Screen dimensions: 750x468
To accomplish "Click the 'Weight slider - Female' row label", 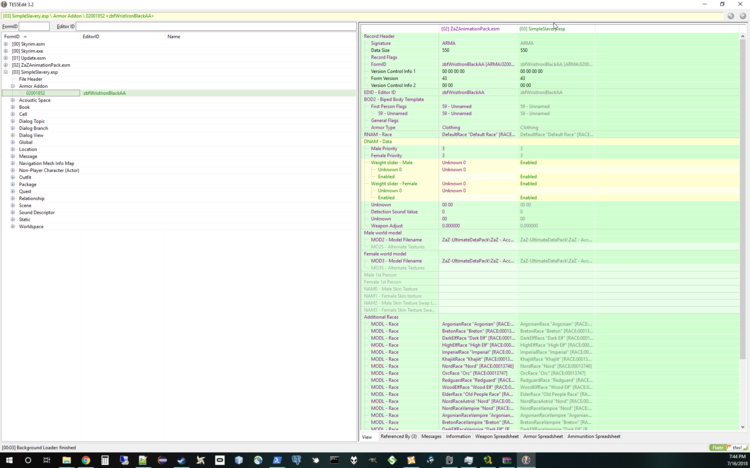I will tap(394, 184).
